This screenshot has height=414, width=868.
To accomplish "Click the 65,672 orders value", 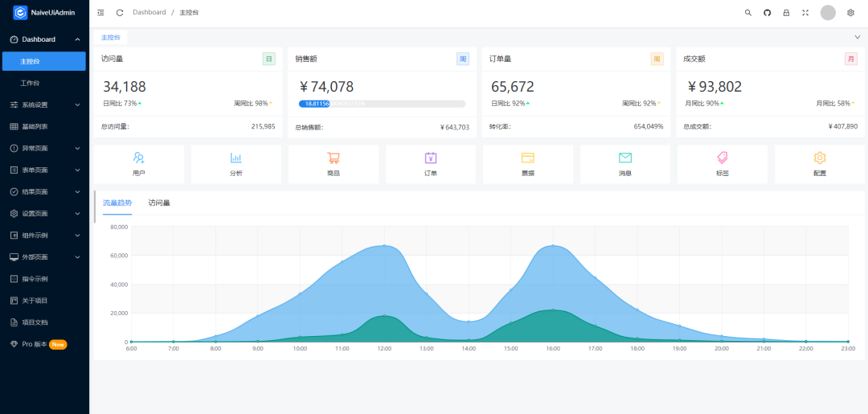I will 513,87.
